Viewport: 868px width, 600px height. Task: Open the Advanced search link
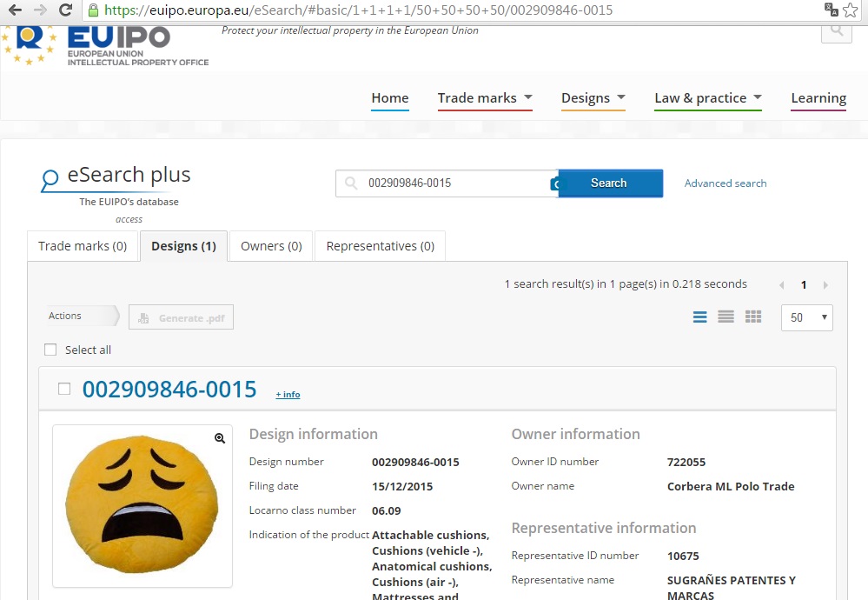[726, 183]
